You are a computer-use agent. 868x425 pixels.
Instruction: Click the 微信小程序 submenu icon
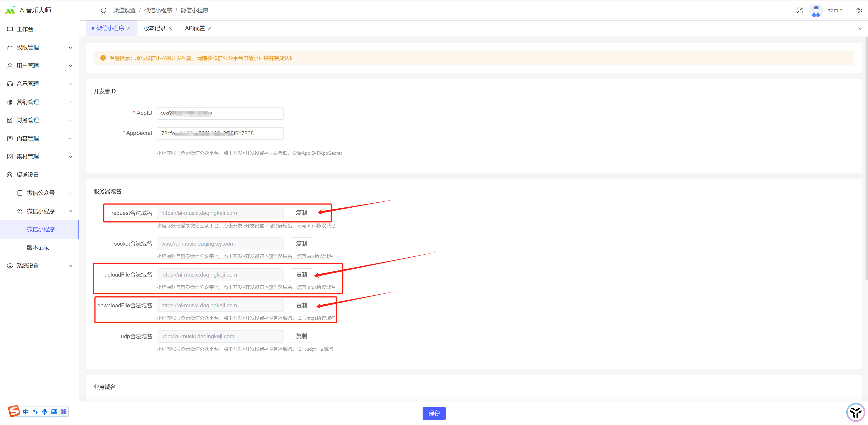20,211
